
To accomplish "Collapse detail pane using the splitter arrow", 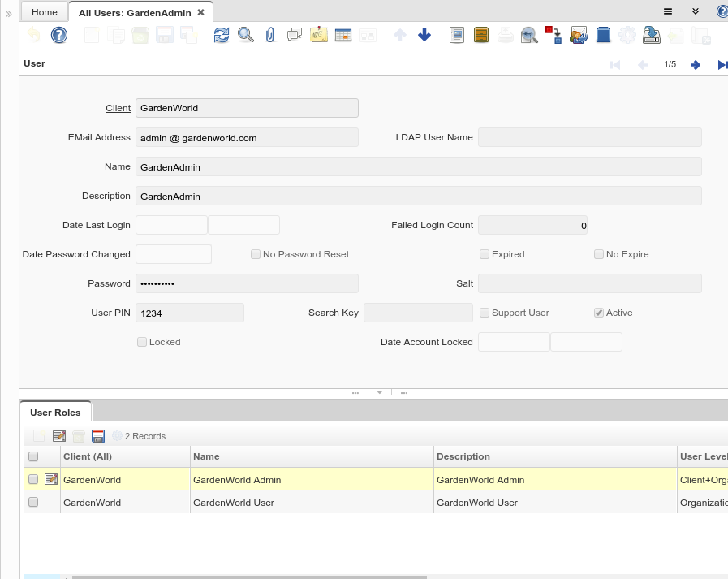I will pos(379,392).
